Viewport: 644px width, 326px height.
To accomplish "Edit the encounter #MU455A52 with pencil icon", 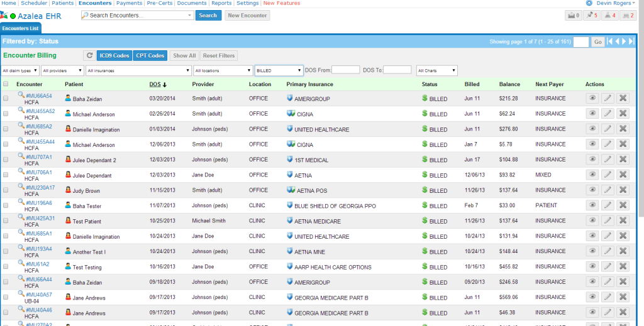I will click(608, 114).
